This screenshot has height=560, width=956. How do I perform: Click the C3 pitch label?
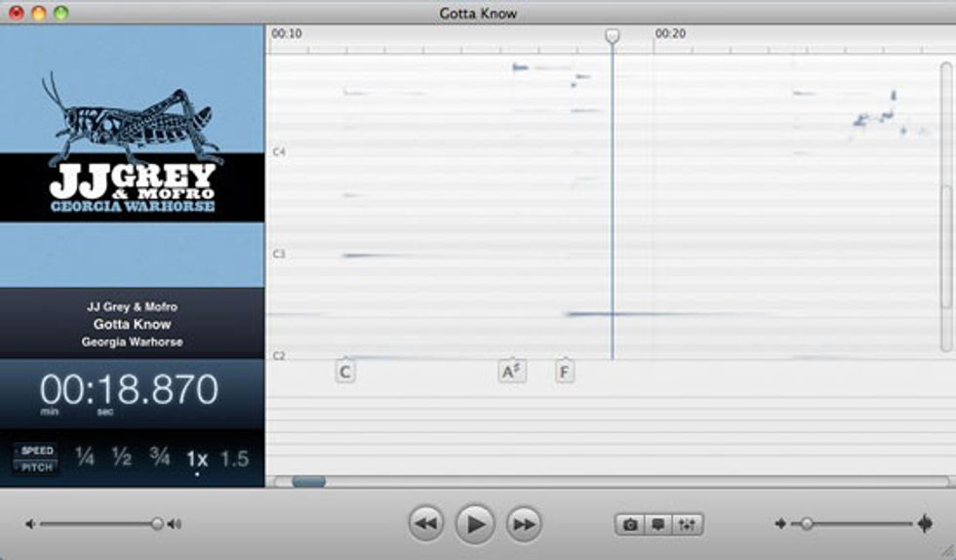pyautogui.click(x=279, y=253)
